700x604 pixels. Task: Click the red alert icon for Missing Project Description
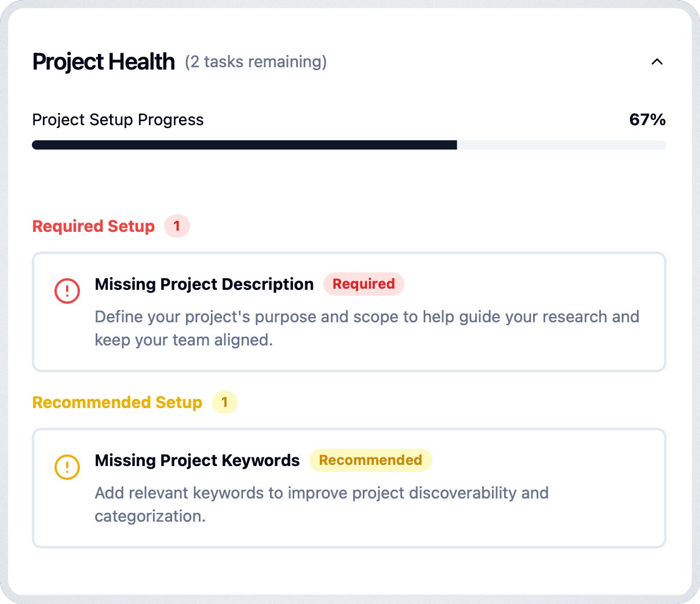pos(67,290)
